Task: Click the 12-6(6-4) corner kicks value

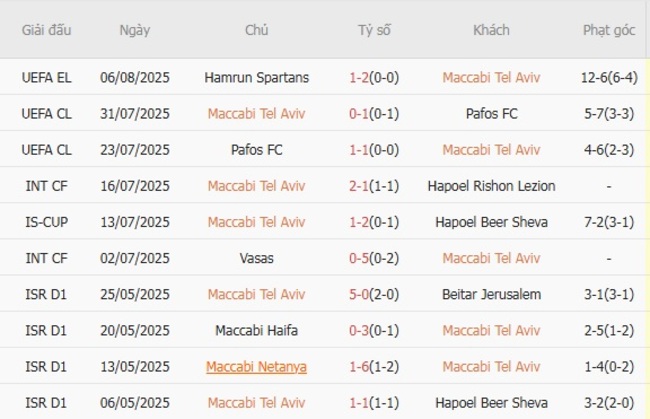Action: point(609,77)
